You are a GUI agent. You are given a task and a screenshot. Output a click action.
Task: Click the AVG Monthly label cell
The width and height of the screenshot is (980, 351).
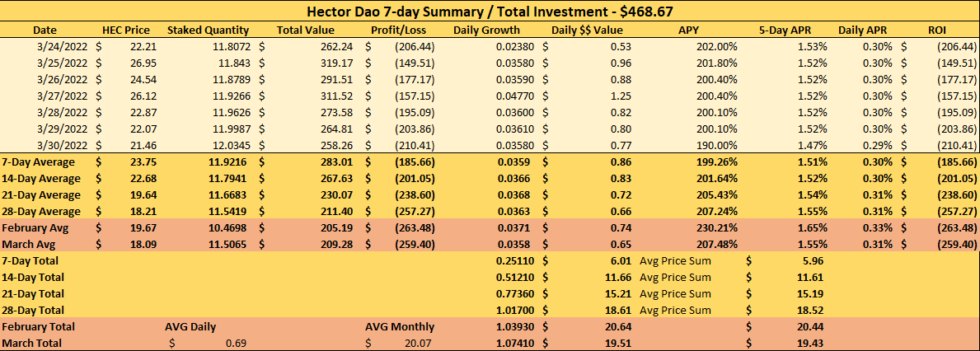pyautogui.click(x=400, y=326)
